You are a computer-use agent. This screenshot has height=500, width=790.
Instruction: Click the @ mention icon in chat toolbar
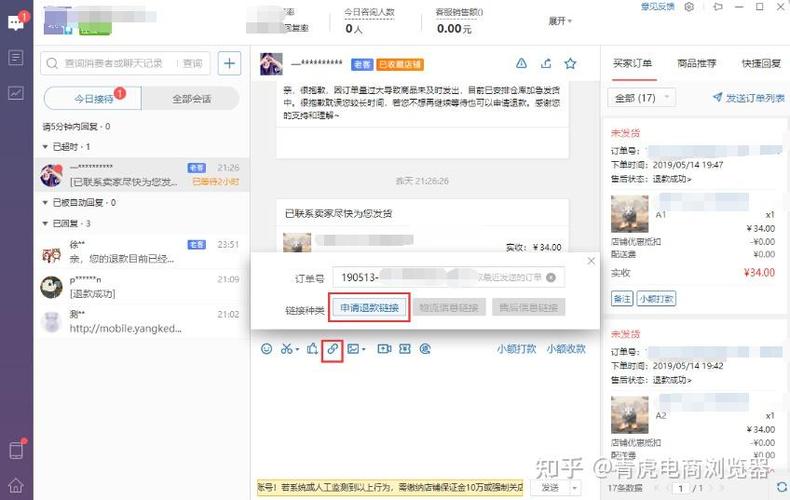pos(425,349)
